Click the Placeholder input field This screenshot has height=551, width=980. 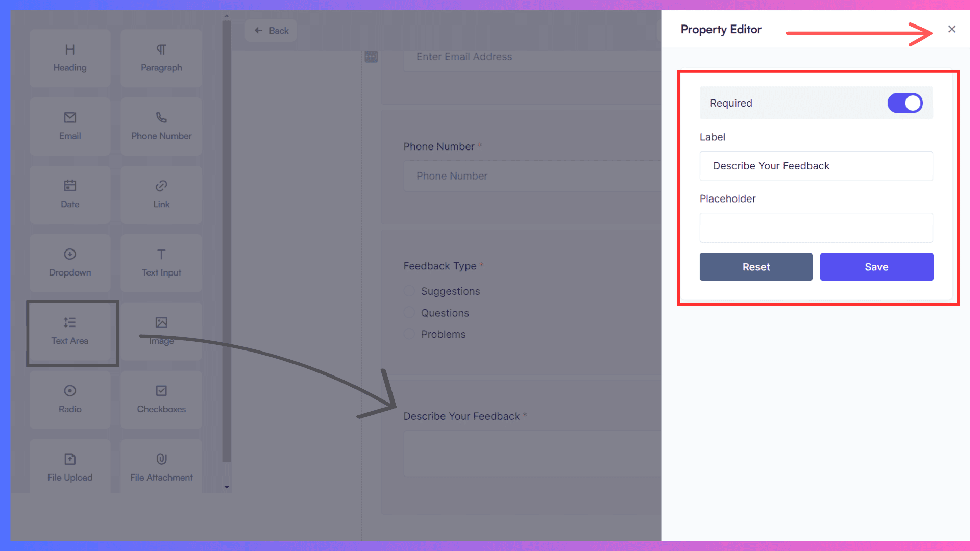817,228
